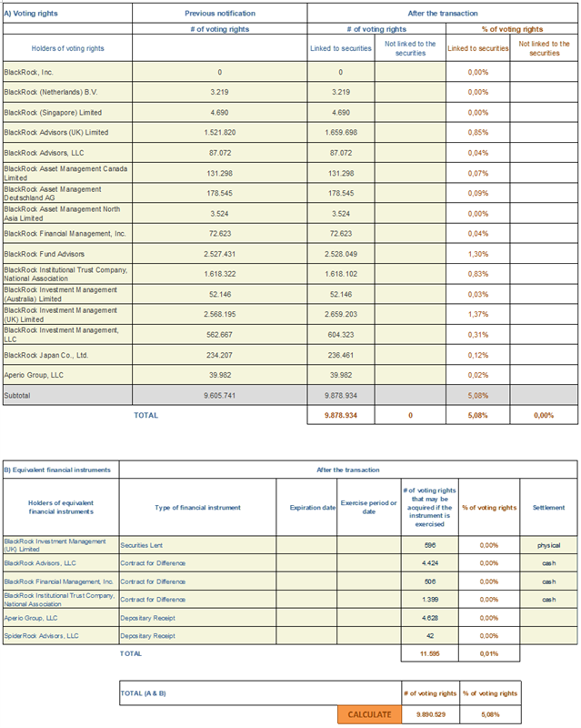Select the 0,85% voting rights cell
Image resolution: width=581 pixels, height=728 pixels.
(x=478, y=132)
